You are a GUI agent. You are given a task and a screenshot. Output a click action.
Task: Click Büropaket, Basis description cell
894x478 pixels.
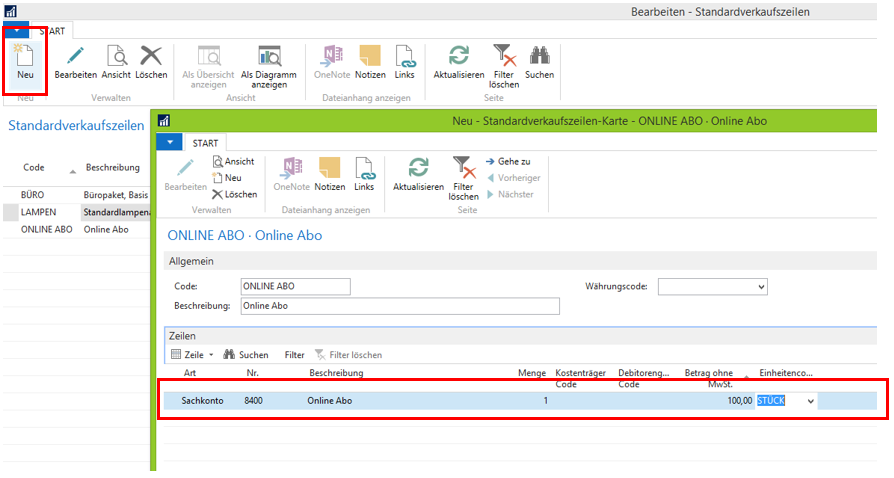pyautogui.click(x=116, y=195)
